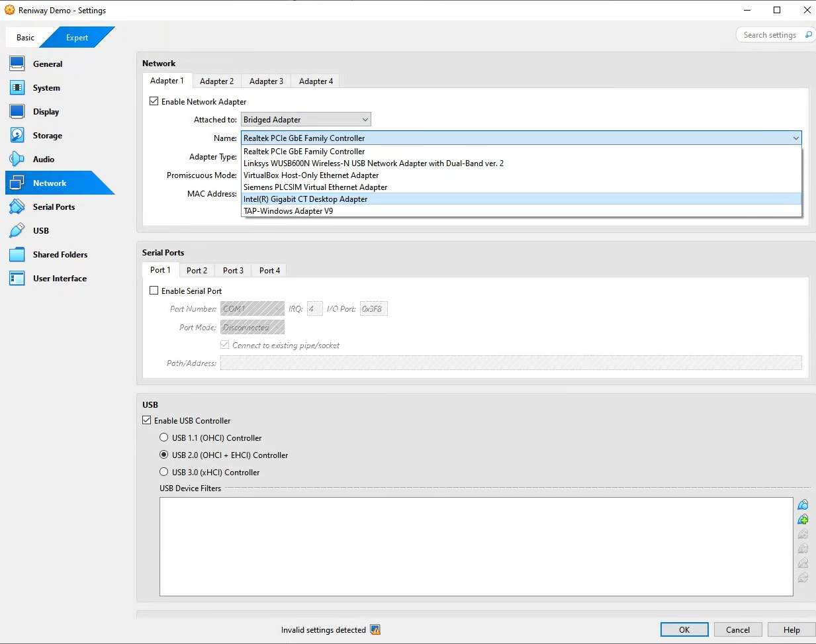The image size is (816, 644).
Task: Check the Enable Serial Port checkbox
Action: (x=154, y=291)
